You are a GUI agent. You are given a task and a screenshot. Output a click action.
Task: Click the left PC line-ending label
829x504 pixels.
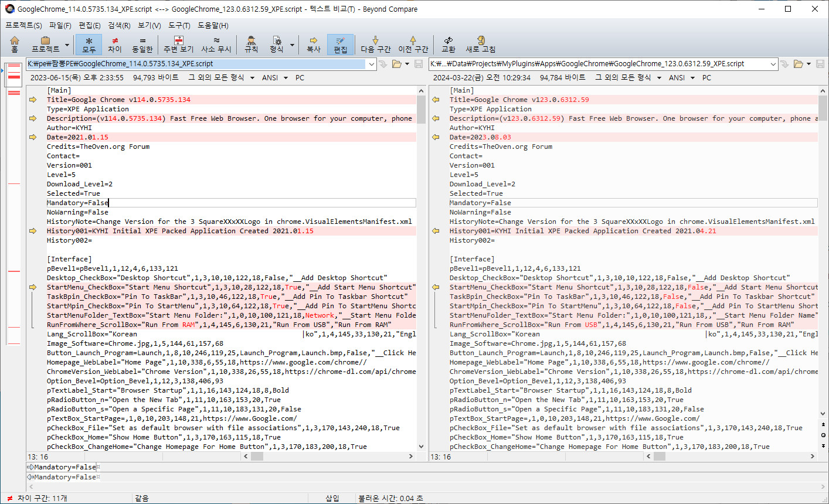300,77
